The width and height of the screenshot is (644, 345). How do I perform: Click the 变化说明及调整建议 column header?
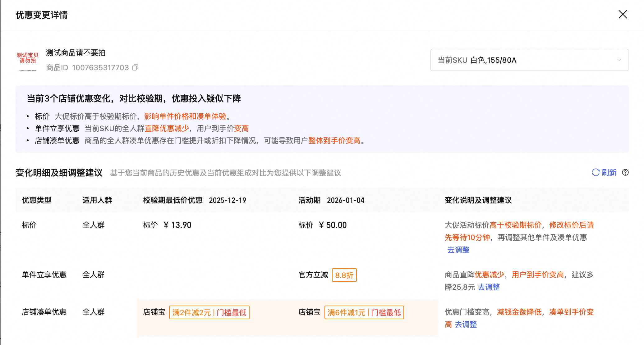click(478, 200)
